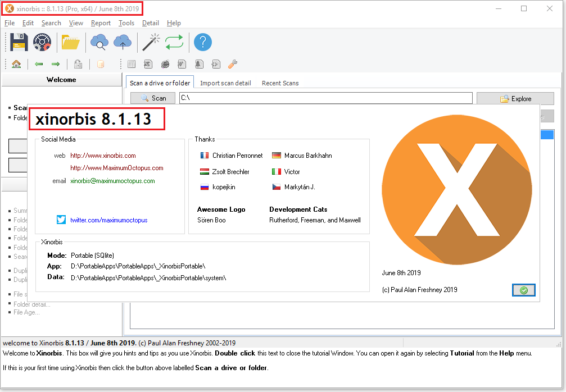Click the orange wrench tool icon

(233, 64)
